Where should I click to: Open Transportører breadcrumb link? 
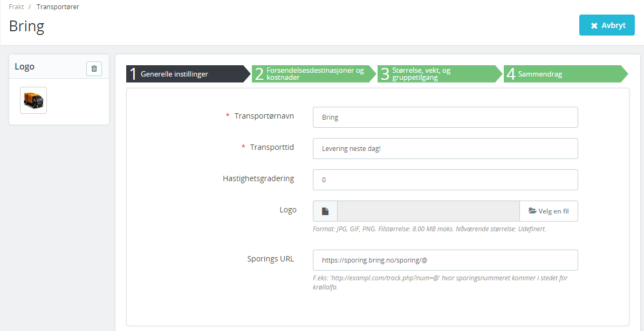[x=58, y=7]
